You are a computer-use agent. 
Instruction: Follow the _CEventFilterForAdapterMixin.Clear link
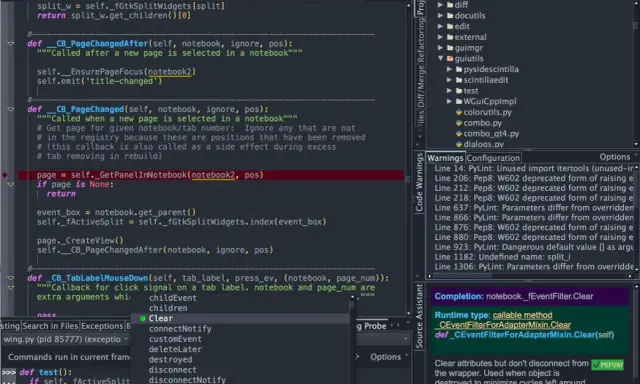click(x=502, y=325)
